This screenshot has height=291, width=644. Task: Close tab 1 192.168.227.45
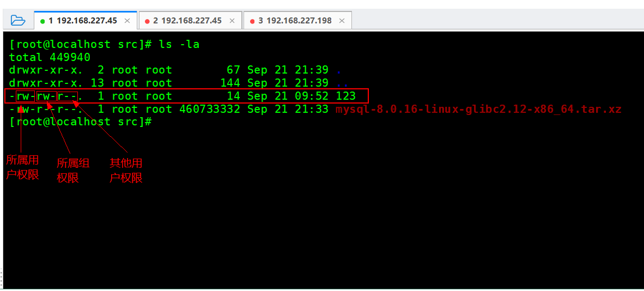127,21
